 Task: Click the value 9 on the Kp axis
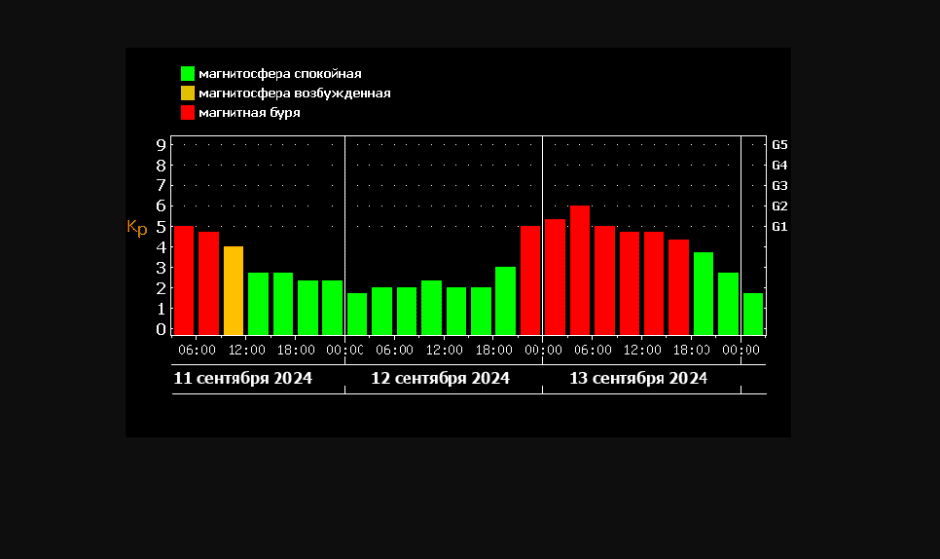click(160, 144)
